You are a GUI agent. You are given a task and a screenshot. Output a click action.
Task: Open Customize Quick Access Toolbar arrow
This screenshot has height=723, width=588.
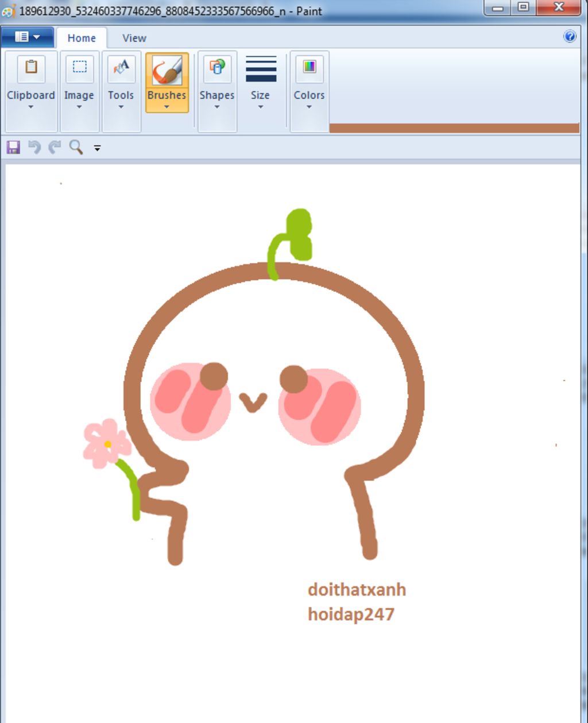coord(97,148)
